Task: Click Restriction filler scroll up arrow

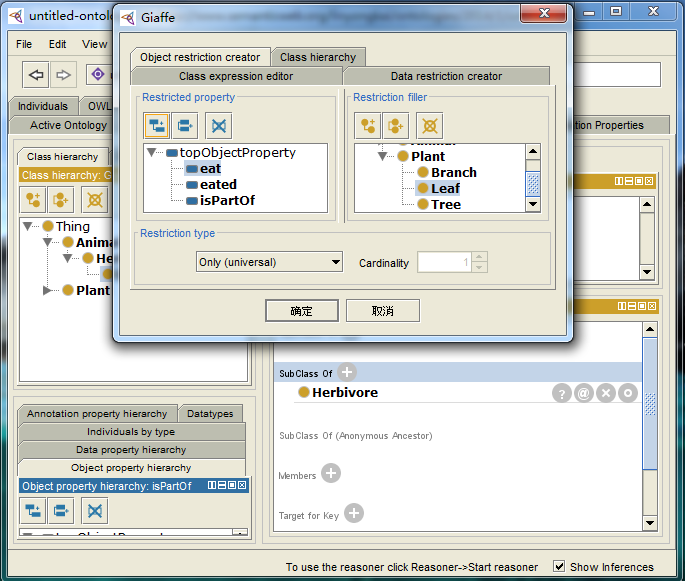Action: coord(533,152)
